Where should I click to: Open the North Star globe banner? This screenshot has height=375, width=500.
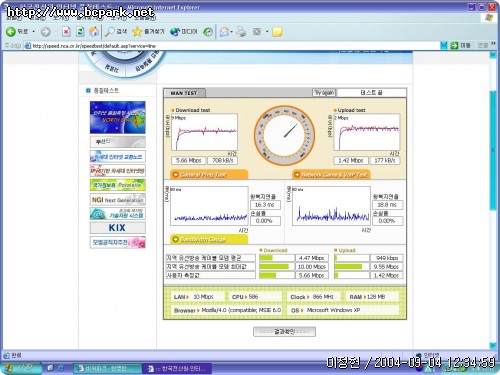[x=118, y=117]
